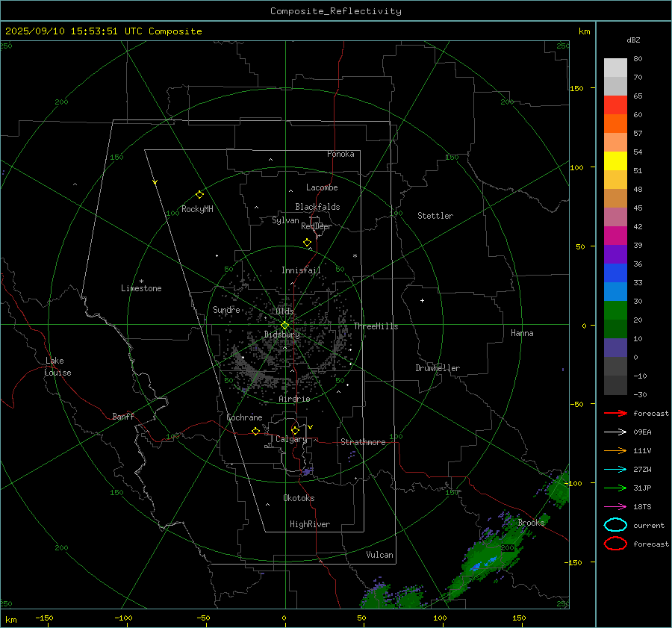Click the Sundre city label
672x628 pixels.
tap(226, 309)
